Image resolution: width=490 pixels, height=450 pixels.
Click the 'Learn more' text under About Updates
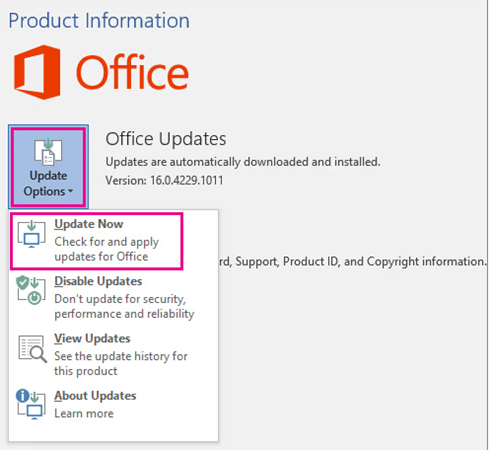84,413
